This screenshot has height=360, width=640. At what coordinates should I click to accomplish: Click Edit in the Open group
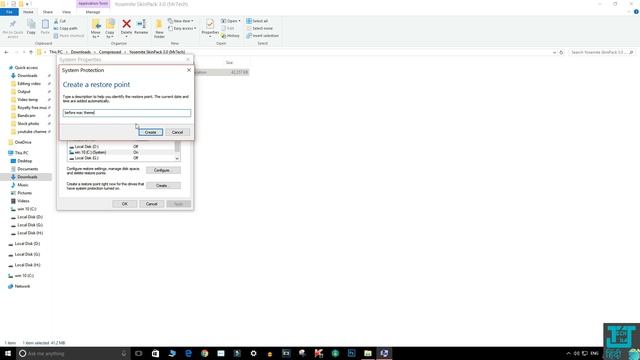pos(228,28)
